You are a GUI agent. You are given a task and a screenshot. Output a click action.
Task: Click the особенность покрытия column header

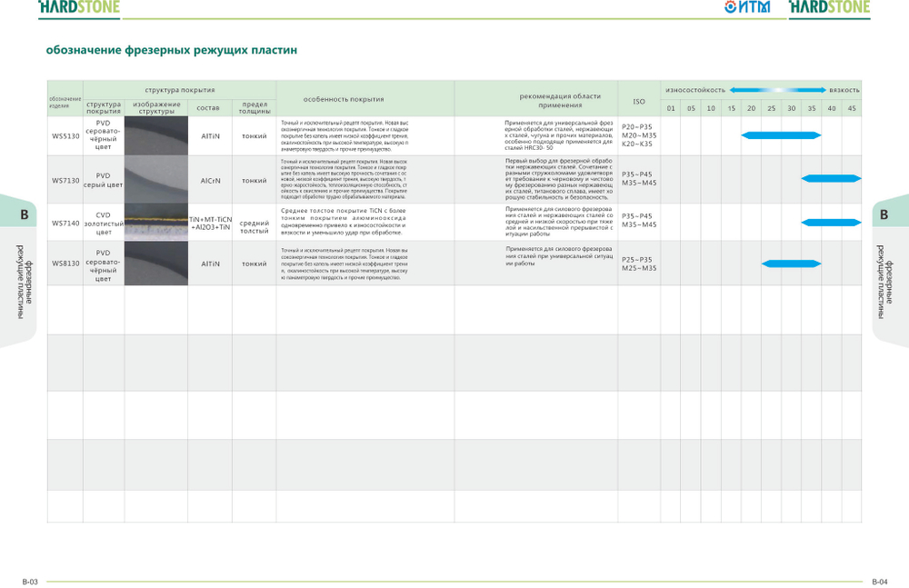tap(344, 99)
